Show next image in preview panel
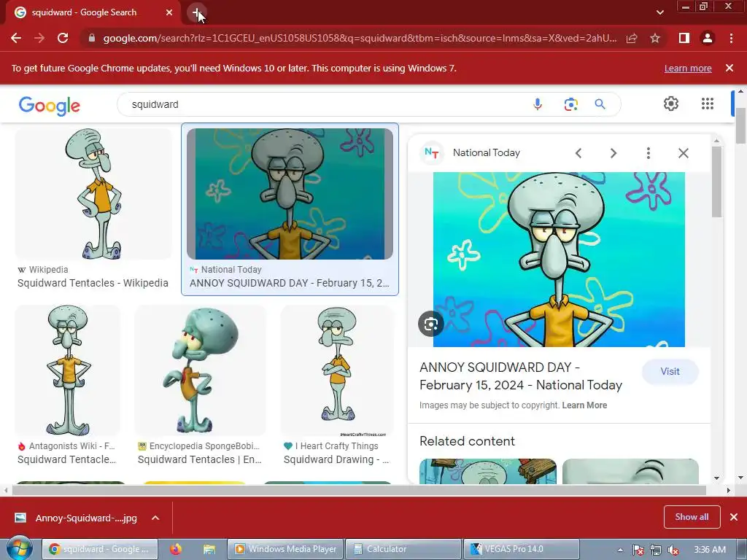The width and height of the screenshot is (747, 560). 613,153
